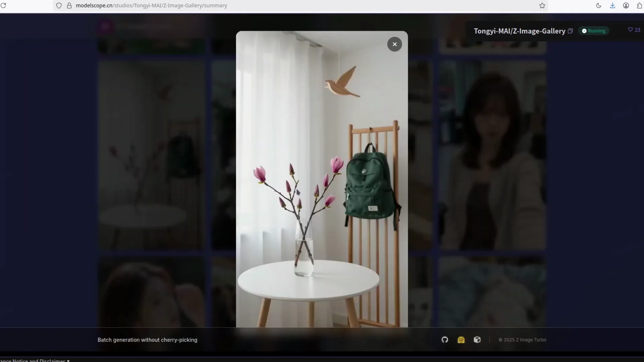Viewport: 644px width, 362px height.
Task: Close the enlarged magnolia image preview
Action: click(394, 44)
